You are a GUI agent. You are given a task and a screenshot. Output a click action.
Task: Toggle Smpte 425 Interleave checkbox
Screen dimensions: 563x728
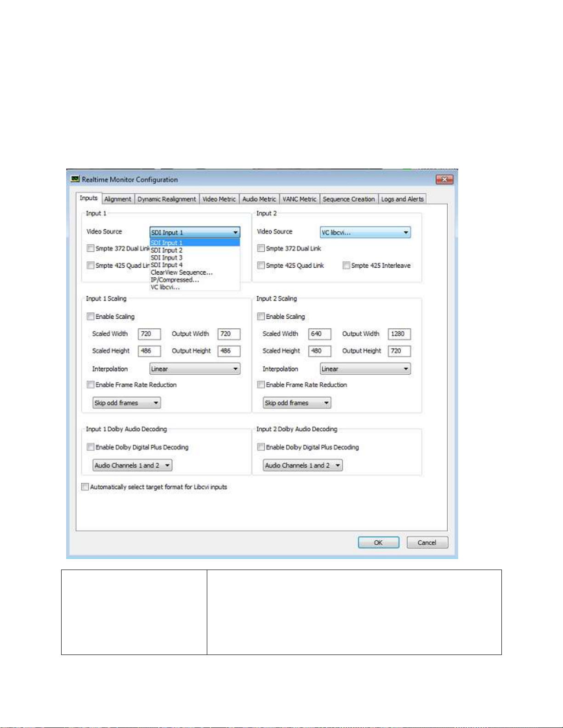coord(347,265)
